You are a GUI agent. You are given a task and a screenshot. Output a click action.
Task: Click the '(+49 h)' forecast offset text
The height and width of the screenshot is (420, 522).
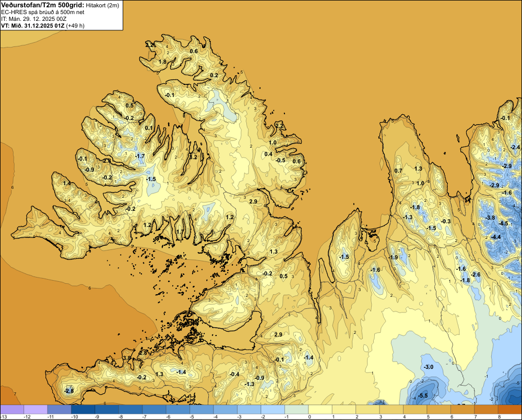(75, 26)
